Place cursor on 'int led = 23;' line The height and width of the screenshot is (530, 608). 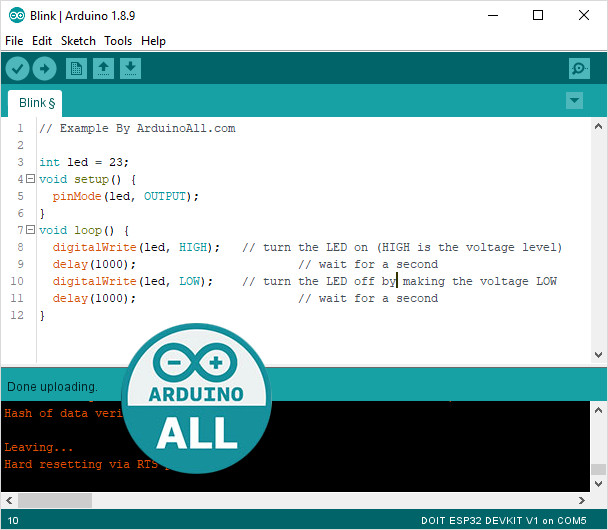pyautogui.click(x=84, y=162)
